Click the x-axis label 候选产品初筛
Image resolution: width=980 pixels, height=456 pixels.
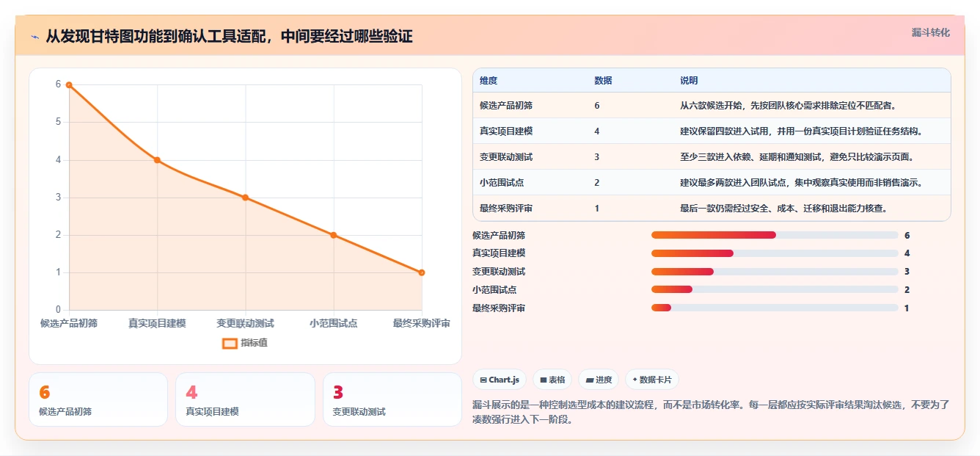[69, 323]
